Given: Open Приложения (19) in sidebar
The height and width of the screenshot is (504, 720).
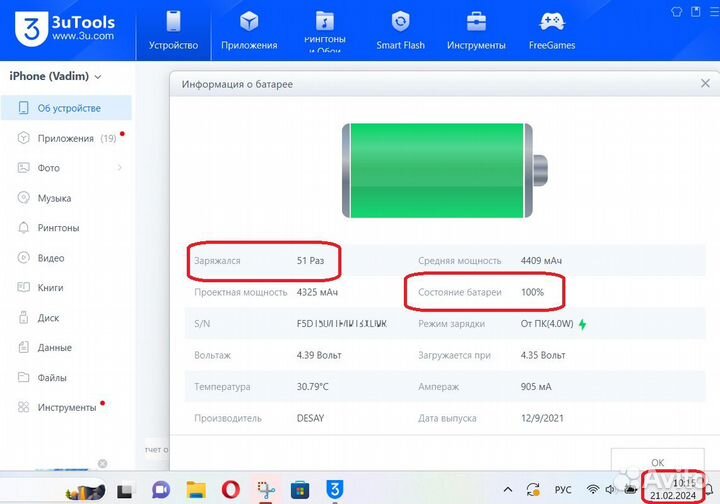Looking at the screenshot, I should pos(65,138).
